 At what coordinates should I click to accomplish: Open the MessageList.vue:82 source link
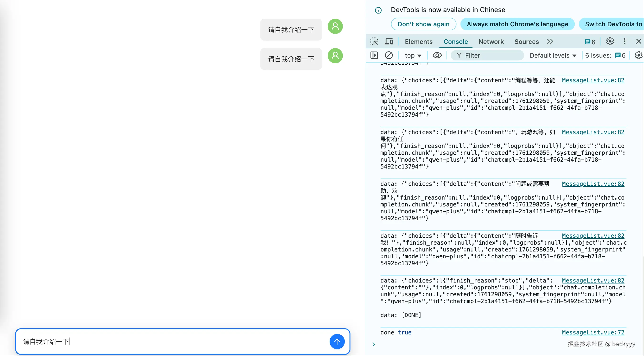click(593, 80)
